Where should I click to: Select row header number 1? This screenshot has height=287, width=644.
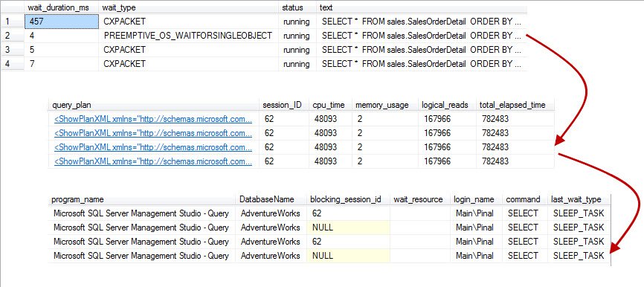point(13,22)
